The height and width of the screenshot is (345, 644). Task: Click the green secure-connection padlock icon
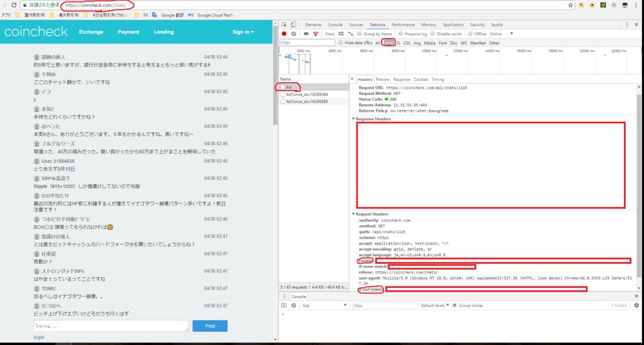[x=25, y=5]
